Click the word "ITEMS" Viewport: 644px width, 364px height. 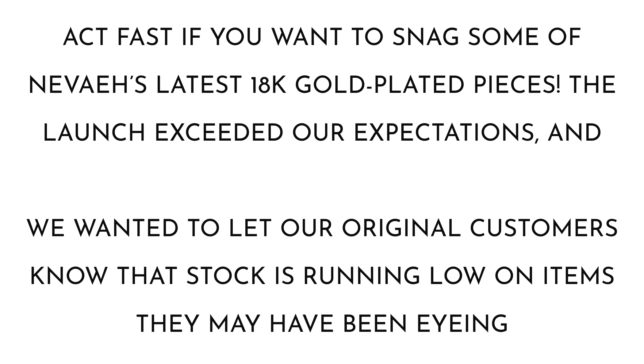[x=579, y=276]
